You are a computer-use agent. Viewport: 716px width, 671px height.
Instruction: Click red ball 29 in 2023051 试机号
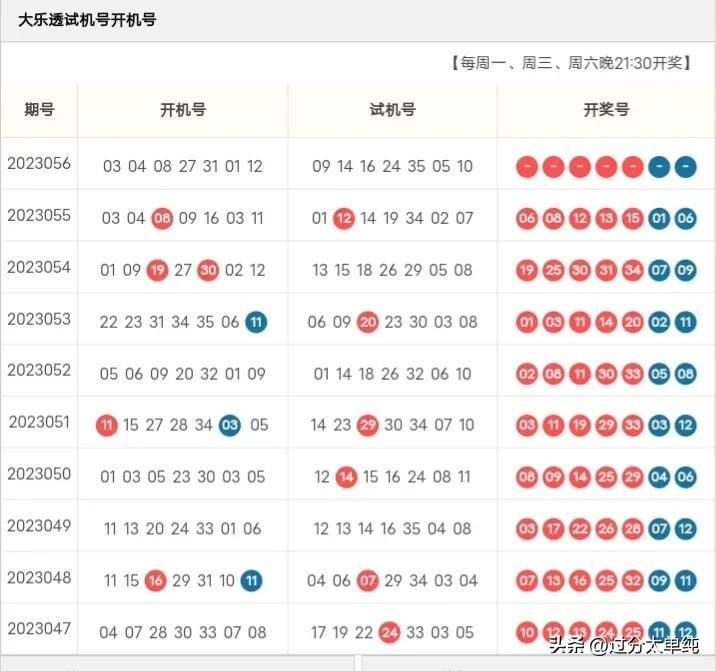click(x=368, y=426)
